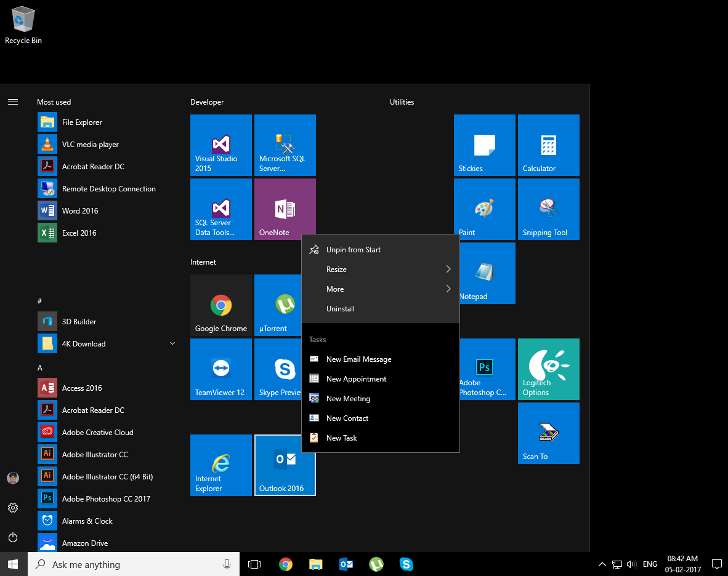Image resolution: width=728 pixels, height=576 pixels.
Task: Open the Action Center notification icon
Action: [x=717, y=564]
